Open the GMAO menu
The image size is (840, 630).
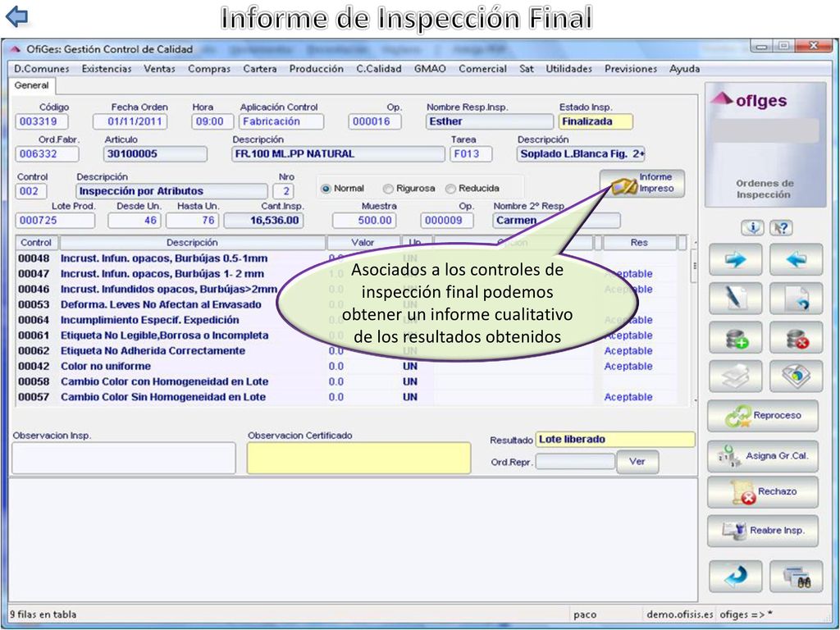(x=430, y=69)
